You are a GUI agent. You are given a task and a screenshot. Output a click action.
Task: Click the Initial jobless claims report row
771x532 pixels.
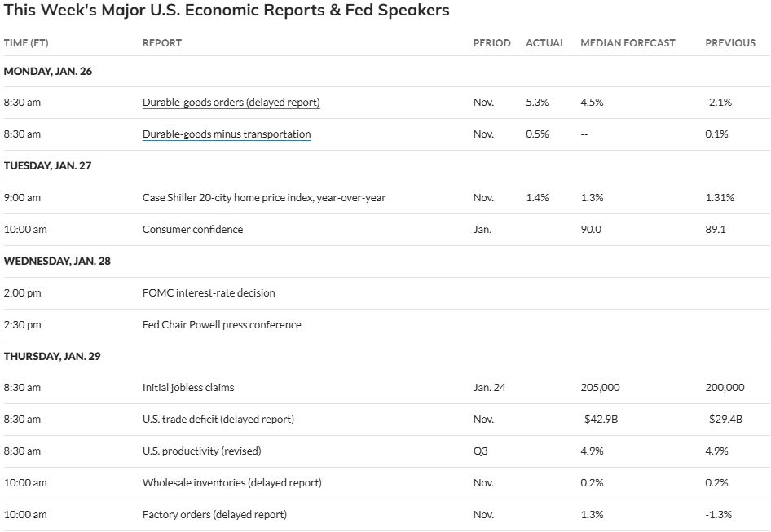188,388
